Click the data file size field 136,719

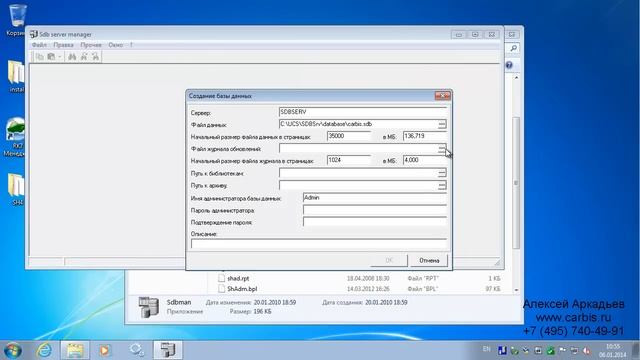point(424,136)
